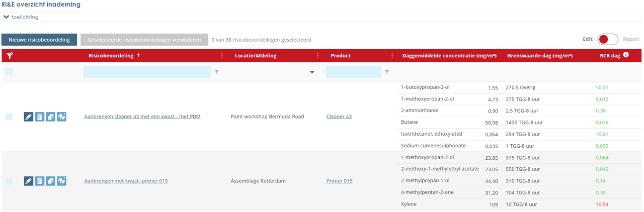Expand the toelichting section
Screen dimensions: 644x212
click(21, 17)
